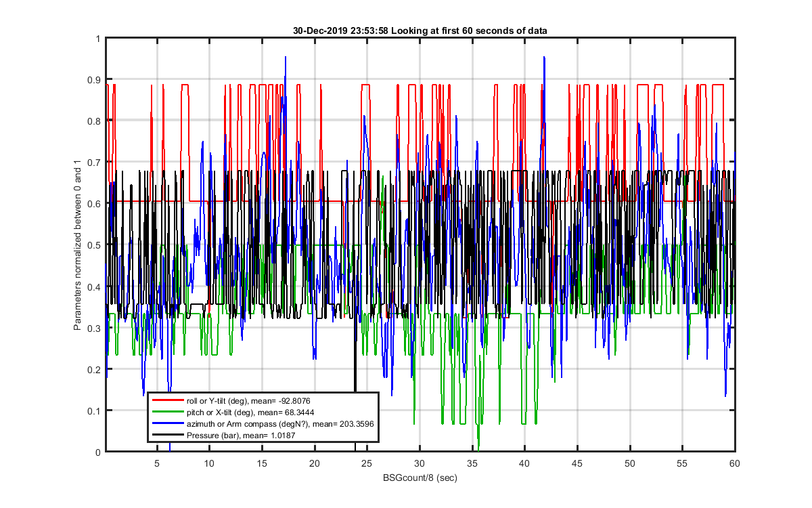Click the green line sample in legend
The image size is (812, 508).
pyautogui.click(x=167, y=412)
